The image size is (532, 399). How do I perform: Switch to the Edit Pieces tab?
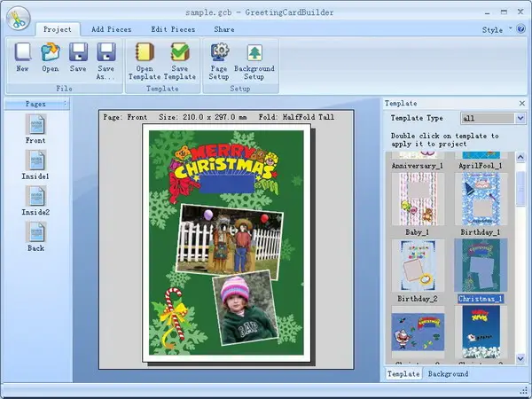tap(173, 29)
